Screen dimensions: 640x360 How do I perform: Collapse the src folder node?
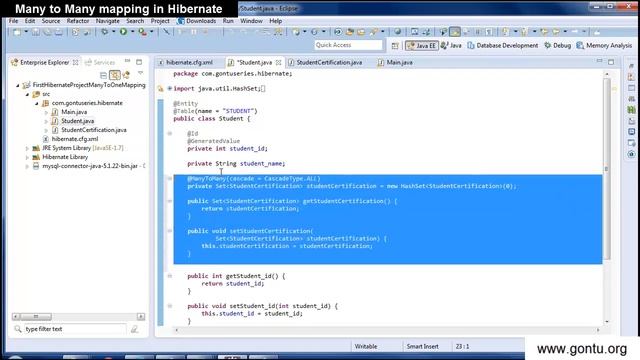pyautogui.click(x=27, y=94)
